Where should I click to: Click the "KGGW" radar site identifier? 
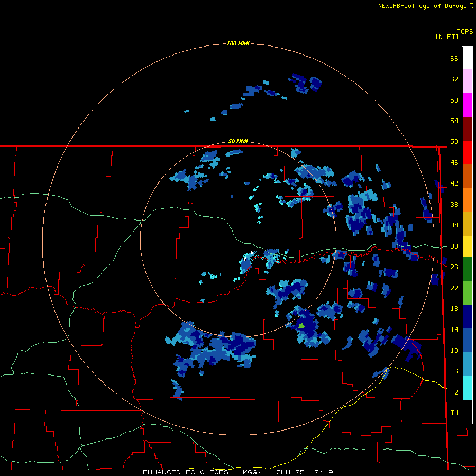coord(252,472)
